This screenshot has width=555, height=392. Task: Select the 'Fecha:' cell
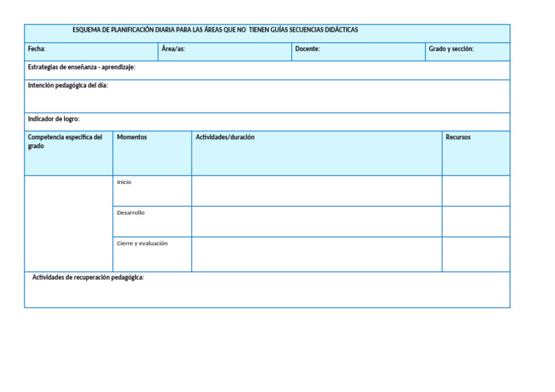click(x=91, y=52)
